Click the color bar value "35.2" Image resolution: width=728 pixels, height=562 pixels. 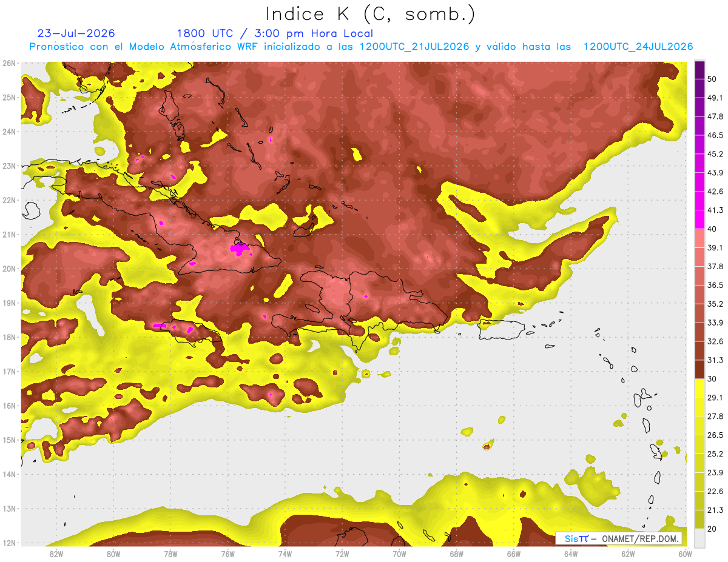pos(715,304)
